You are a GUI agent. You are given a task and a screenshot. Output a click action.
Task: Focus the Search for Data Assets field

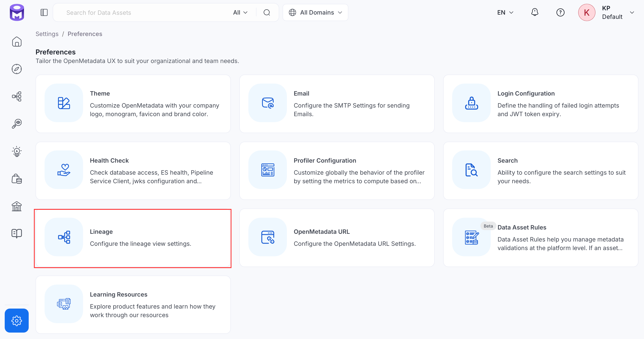pos(148,12)
